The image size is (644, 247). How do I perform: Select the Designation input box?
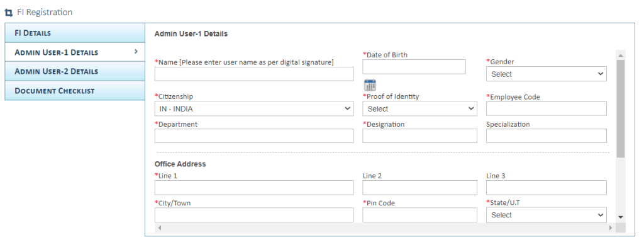pyautogui.click(x=419, y=136)
